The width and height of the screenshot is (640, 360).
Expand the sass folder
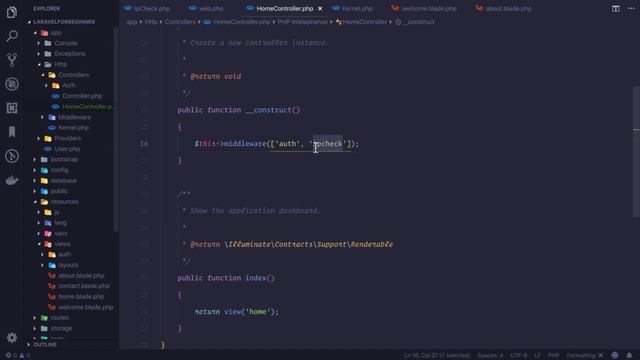point(60,233)
